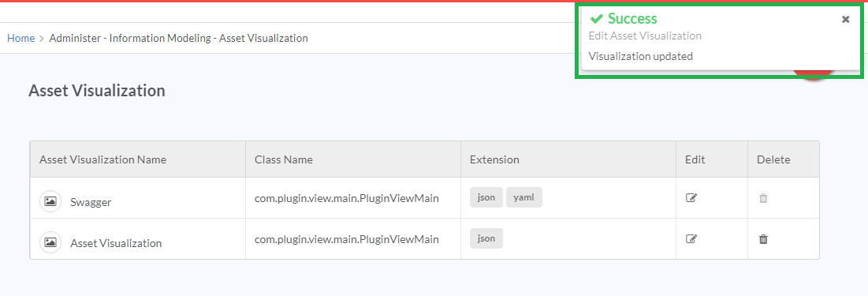Select the json tag on Asset Visualization row
This screenshot has height=296, width=868.
486,238
